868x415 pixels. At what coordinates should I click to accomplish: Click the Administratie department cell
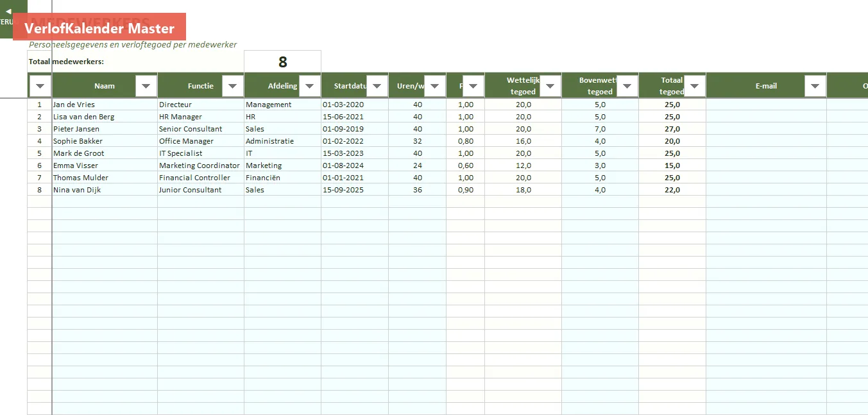[283, 141]
